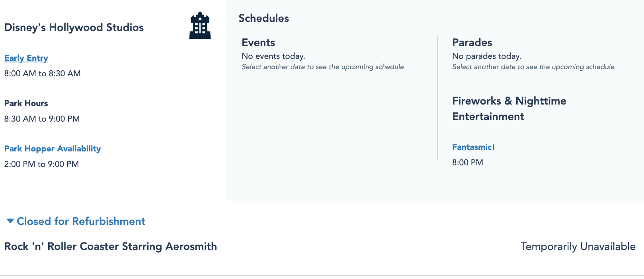The height and width of the screenshot is (279, 644).
Task: Open the Early Entry link
Action: (x=26, y=58)
